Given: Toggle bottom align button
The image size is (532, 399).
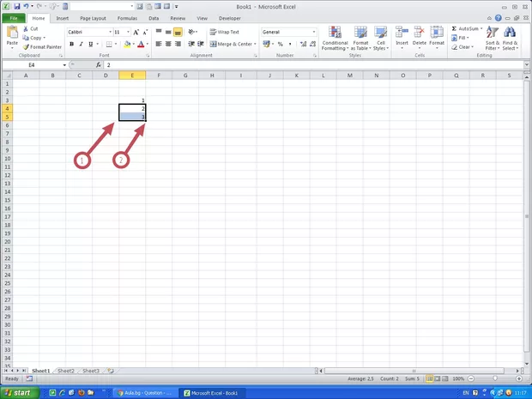Looking at the screenshot, I should (x=178, y=32).
